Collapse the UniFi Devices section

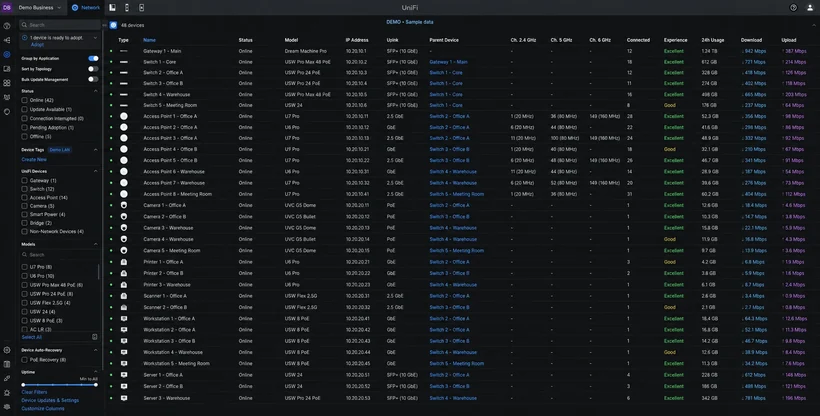(x=96, y=171)
